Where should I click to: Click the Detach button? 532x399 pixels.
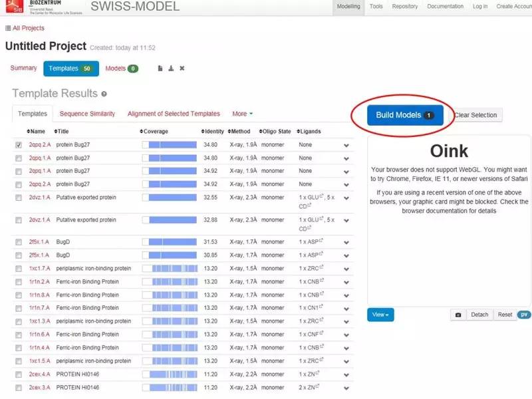point(479,315)
